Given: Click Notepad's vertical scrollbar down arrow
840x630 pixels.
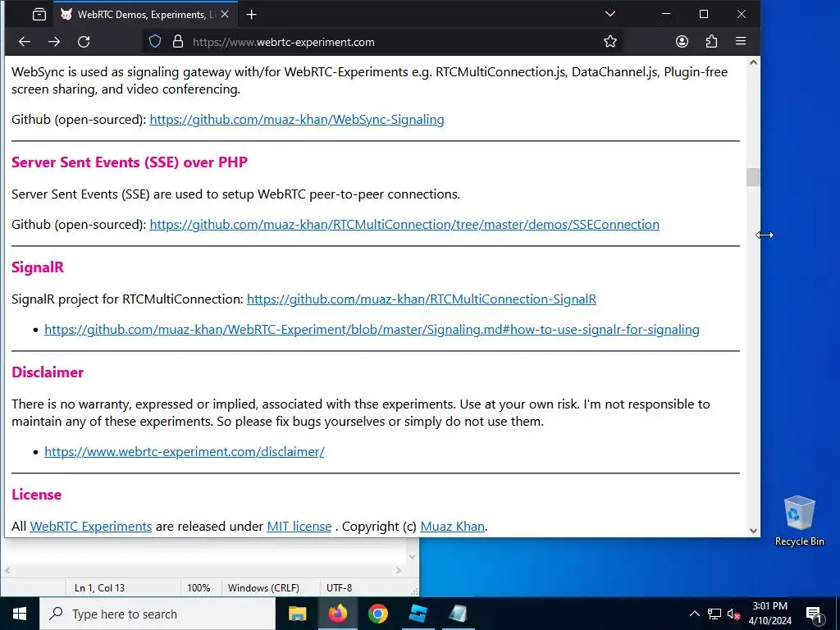Looking at the screenshot, I should [x=412, y=557].
